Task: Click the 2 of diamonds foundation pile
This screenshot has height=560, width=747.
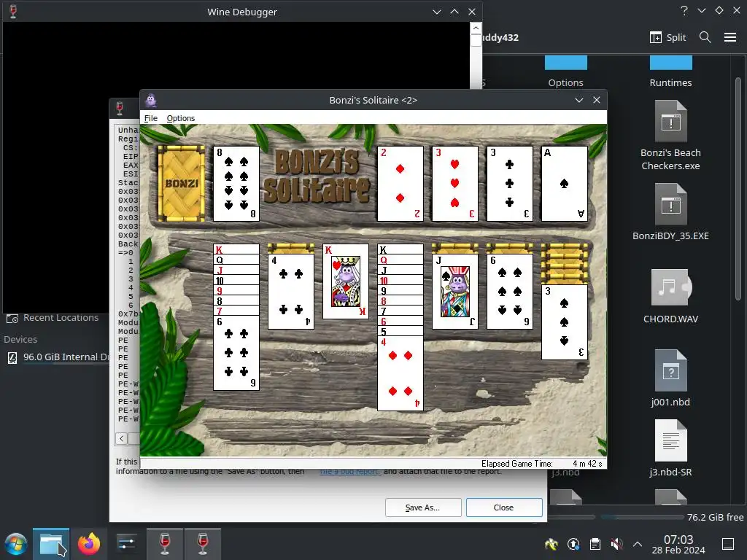Action: tap(400, 183)
